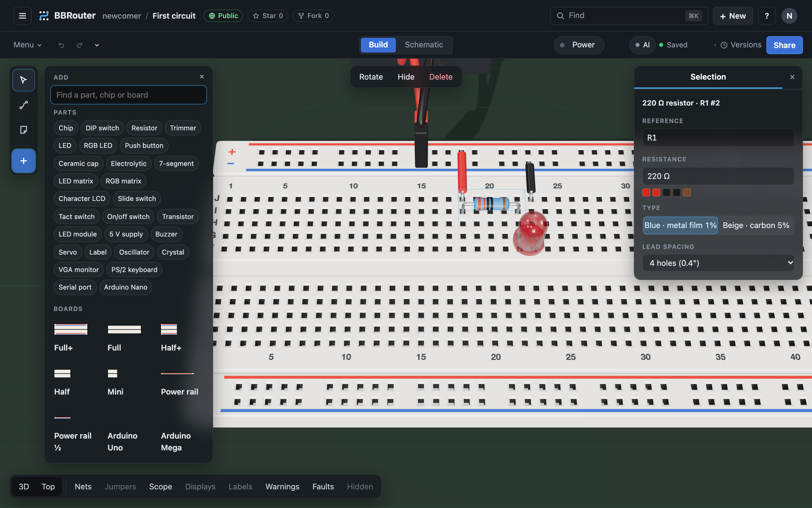Close the Selection panel
812x508 pixels.
tap(792, 77)
